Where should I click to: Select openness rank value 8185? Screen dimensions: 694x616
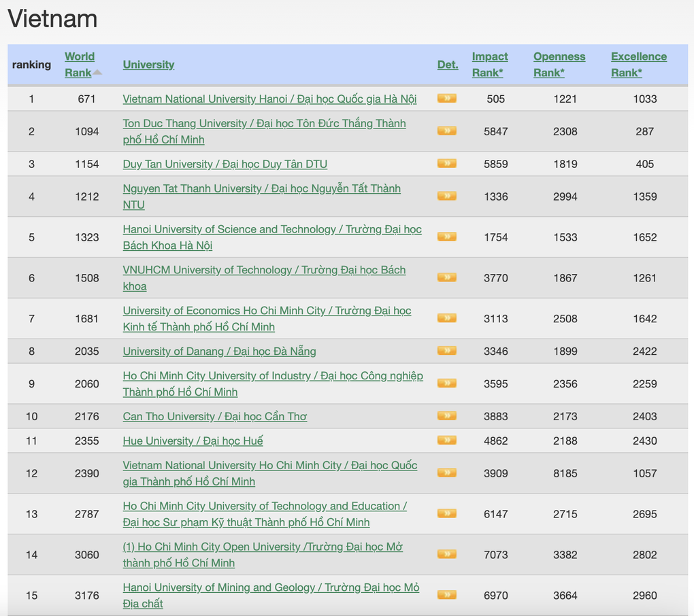[x=565, y=473]
